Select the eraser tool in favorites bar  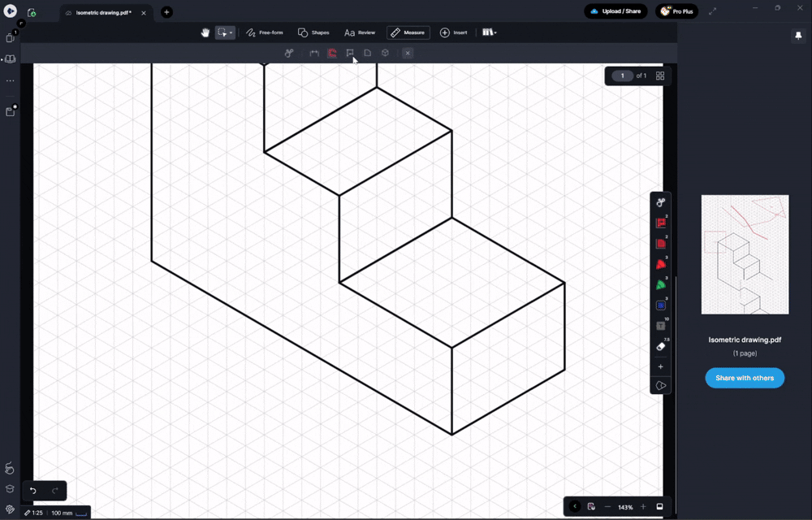(x=660, y=346)
